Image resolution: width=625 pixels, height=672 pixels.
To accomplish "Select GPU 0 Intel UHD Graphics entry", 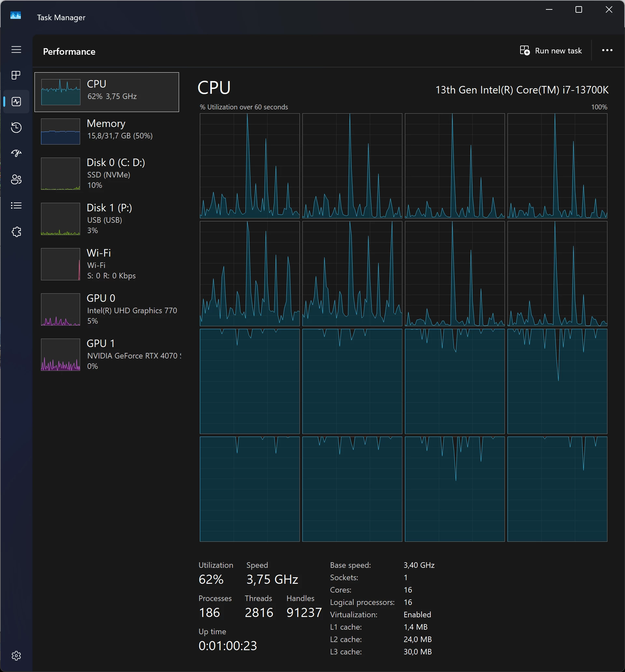I will (x=106, y=309).
